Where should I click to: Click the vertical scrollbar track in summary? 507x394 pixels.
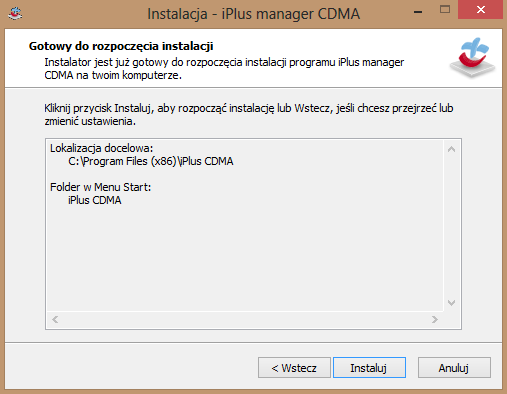click(x=451, y=226)
